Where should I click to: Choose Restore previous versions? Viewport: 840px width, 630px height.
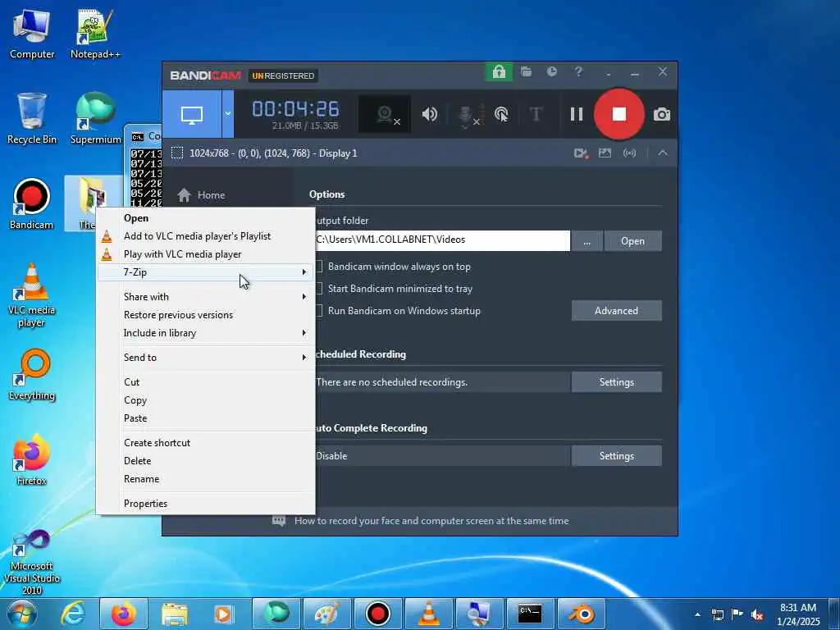tap(206, 315)
